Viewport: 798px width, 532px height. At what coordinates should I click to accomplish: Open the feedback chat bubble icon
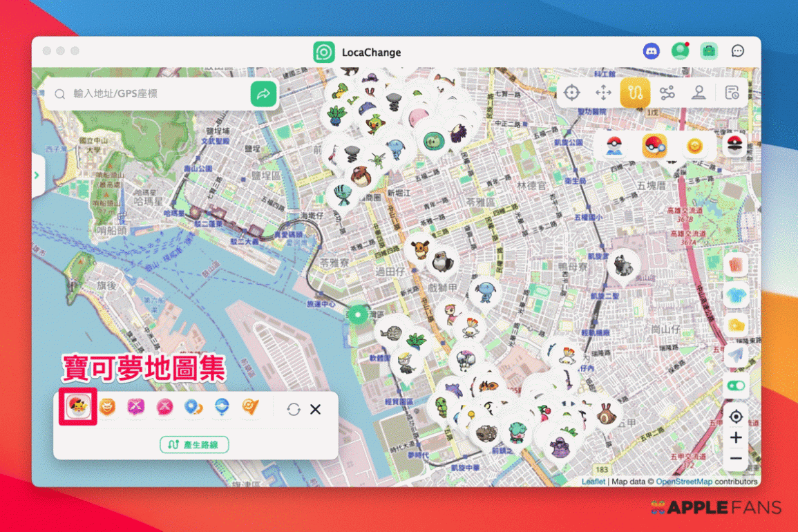pos(738,51)
